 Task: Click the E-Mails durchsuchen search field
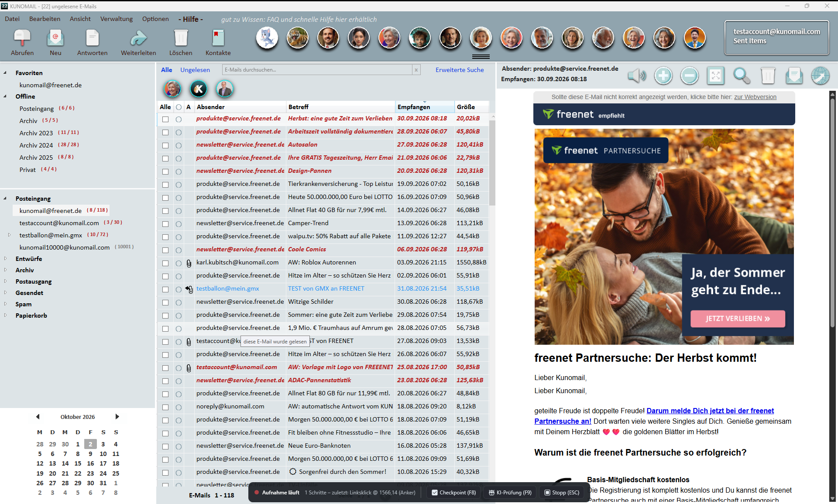[317, 70]
